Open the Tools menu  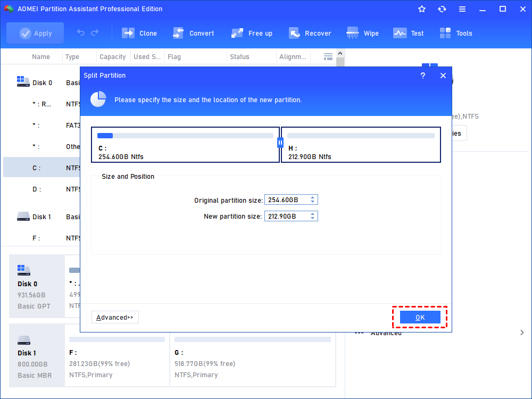[x=456, y=33]
